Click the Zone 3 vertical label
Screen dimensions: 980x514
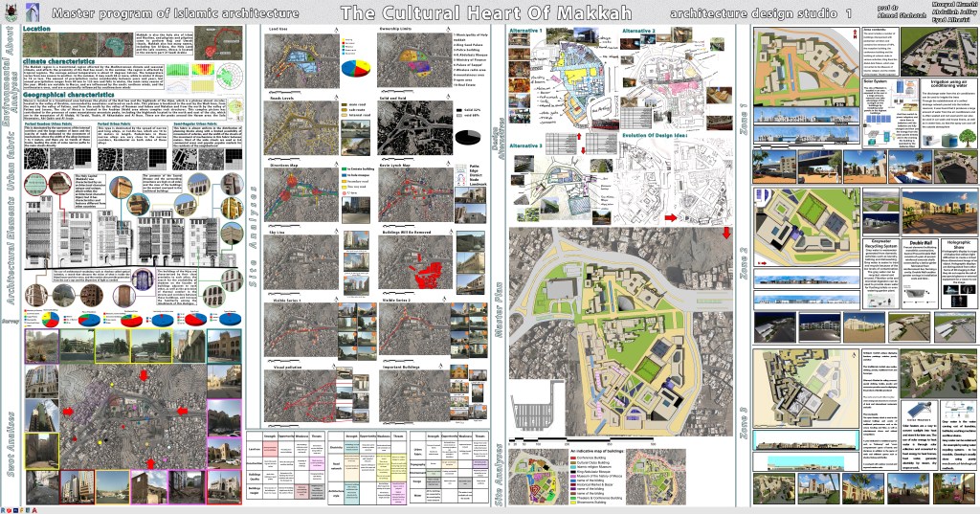pos(745,419)
